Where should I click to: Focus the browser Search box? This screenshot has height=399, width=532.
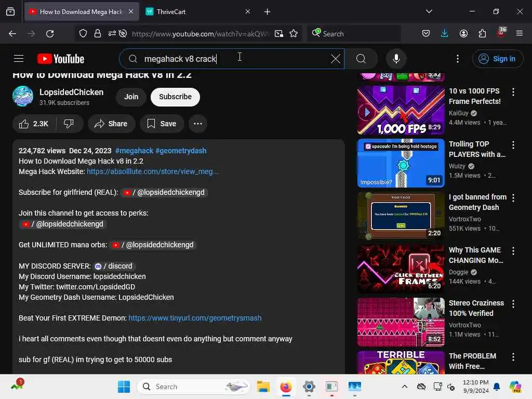tap(354, 34)
